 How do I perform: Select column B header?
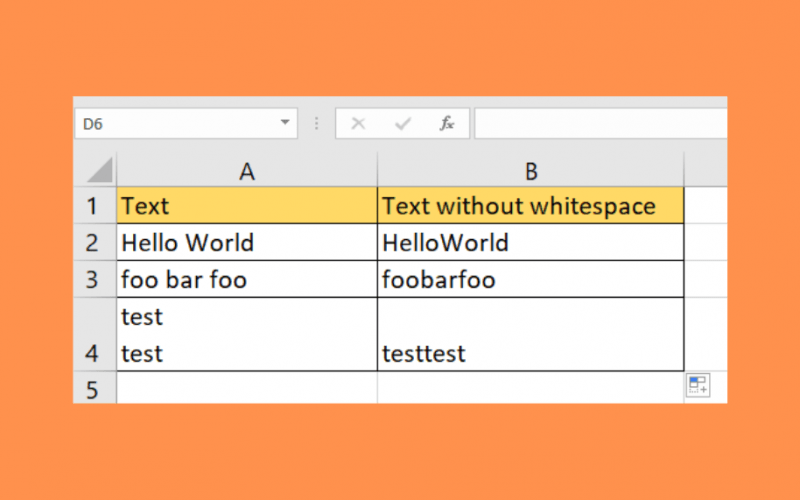pos(531,170)
